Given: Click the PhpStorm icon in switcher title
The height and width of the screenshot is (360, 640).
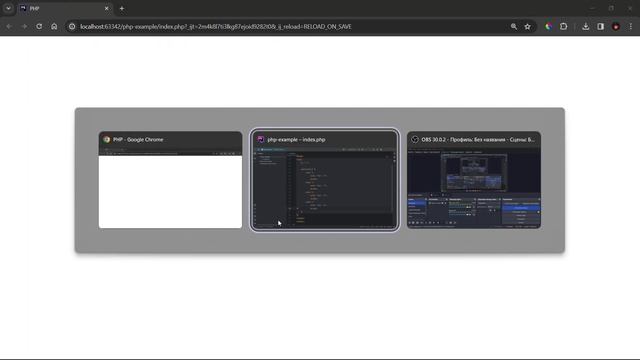Looking at the screenshot, I should [261, 140].
